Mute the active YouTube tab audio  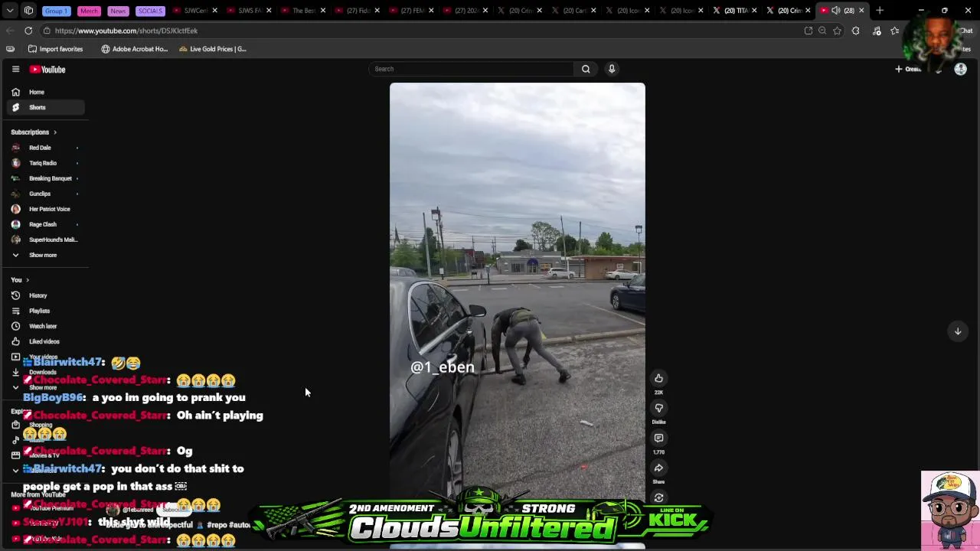[836, 11]
